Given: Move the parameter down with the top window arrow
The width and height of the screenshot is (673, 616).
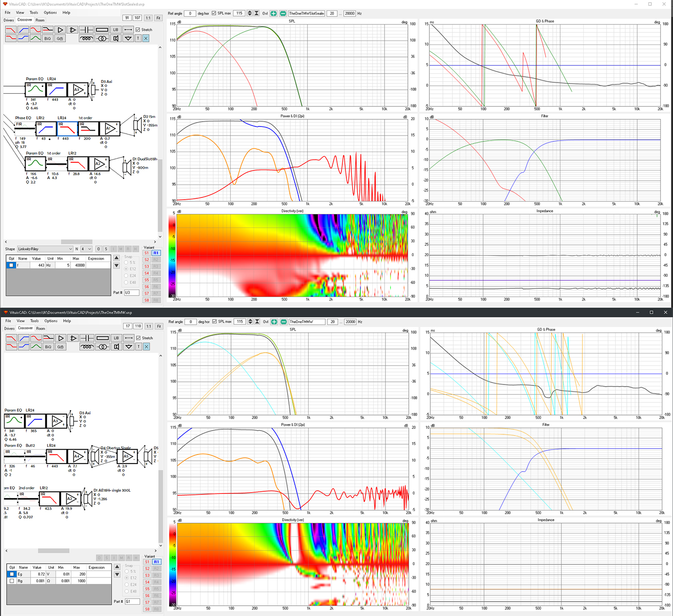Looking at the screenshot, I should click(116, 266).
